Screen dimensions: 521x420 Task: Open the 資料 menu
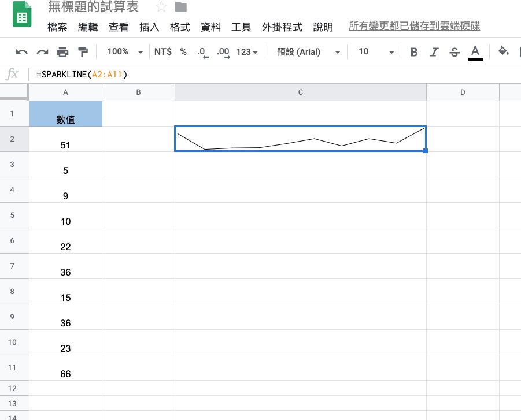[210, 27]
